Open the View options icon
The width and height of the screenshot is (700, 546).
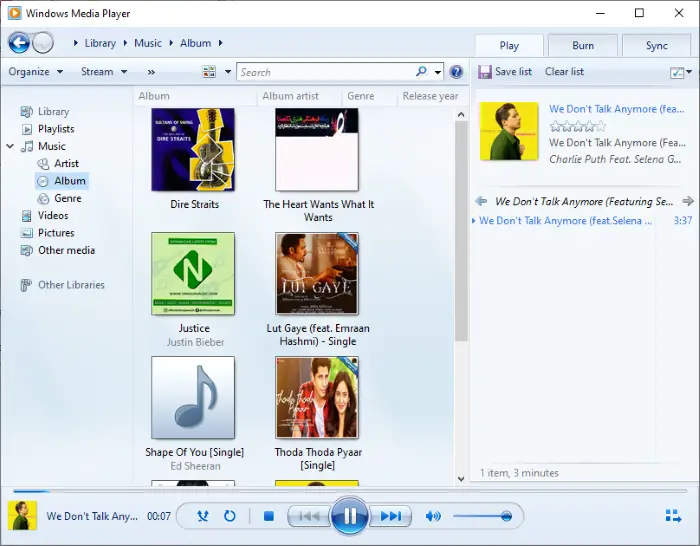click(x=209, y=72)
